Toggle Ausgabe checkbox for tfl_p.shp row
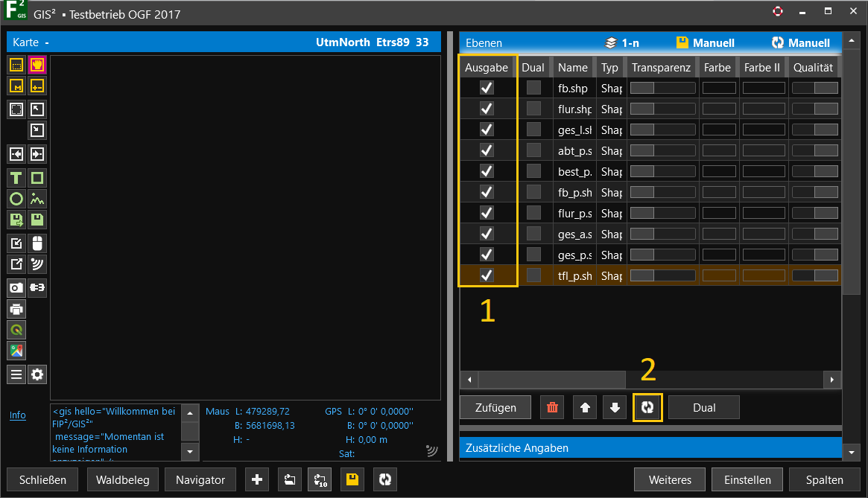This screenshot has width=868, height=498. point(487,275)
